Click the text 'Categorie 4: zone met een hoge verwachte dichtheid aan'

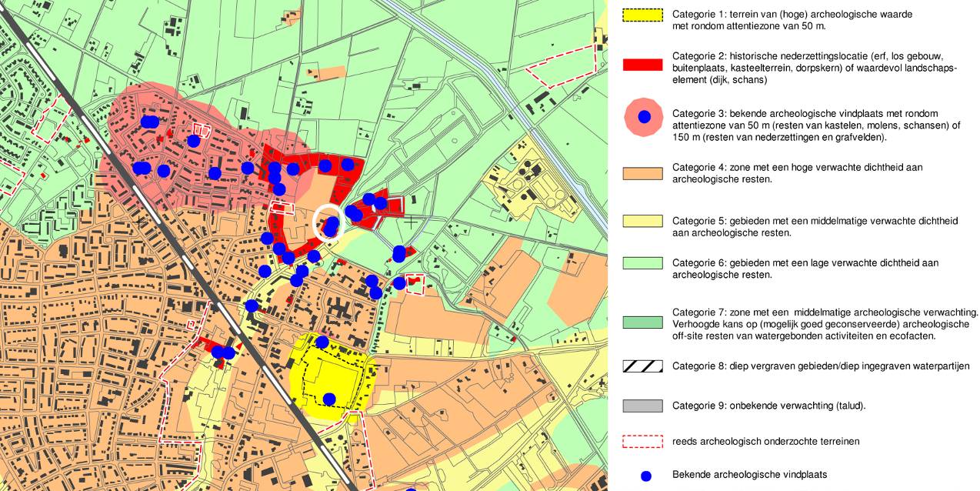coord(797,167)
